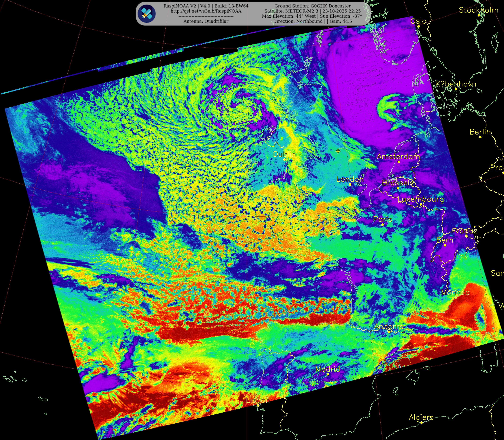Screen dimensions: 504x440
Task: Open the qsl.net RaspiNOAA URL text
Action: point(206,11)
